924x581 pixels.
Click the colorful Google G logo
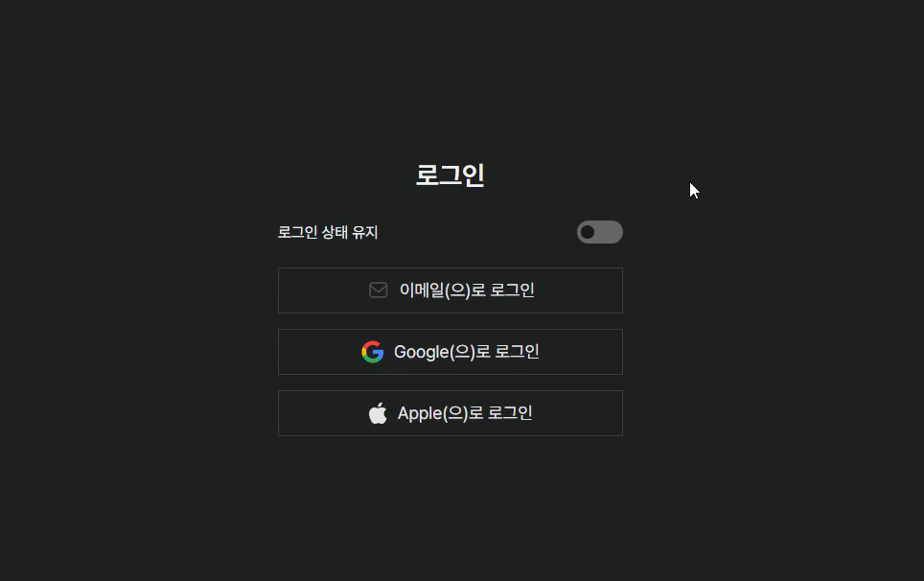[373, 352]
